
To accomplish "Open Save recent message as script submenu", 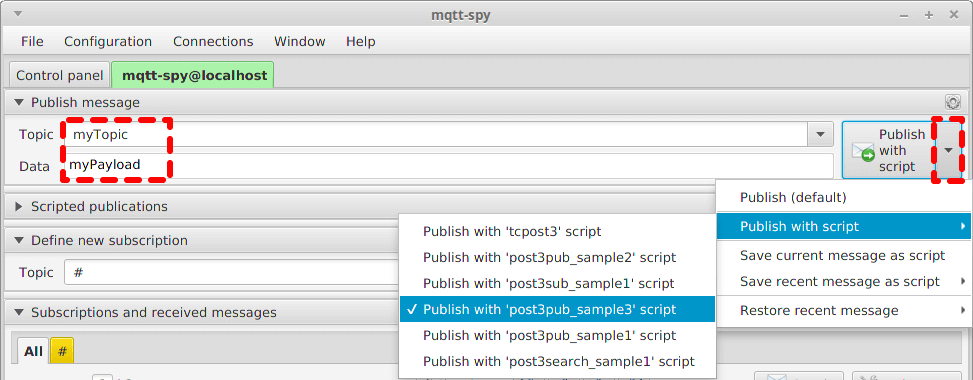I will click(x=844, y=281).
